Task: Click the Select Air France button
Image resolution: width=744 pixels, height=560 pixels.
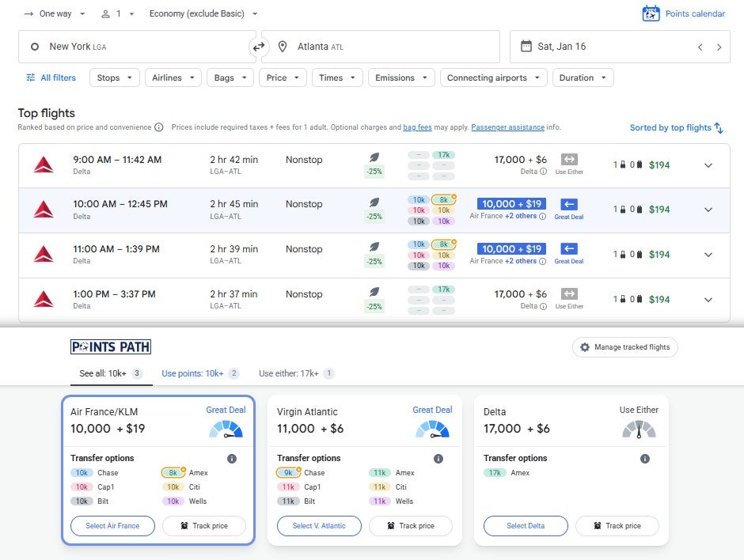Action: (x=112, y=526)
